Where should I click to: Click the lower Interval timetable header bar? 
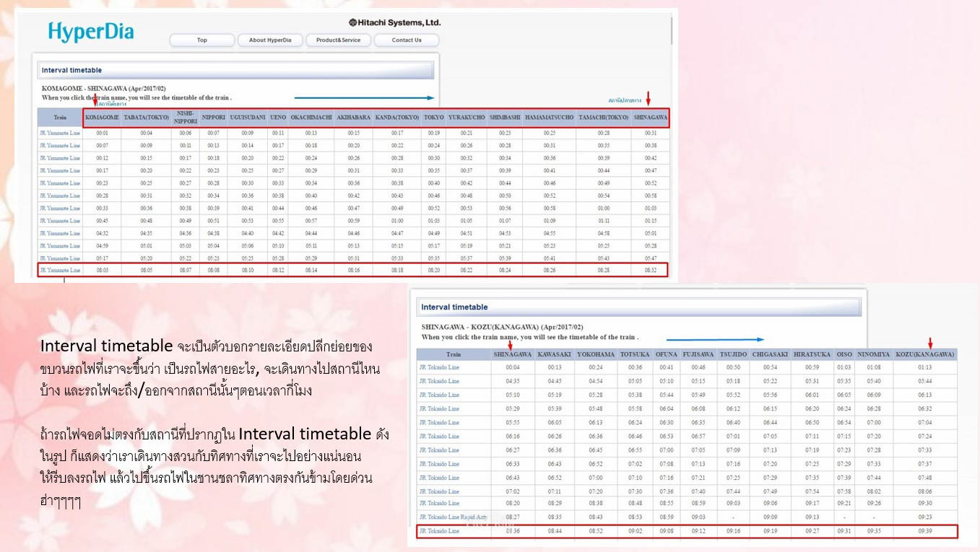(x=638, y=307)
